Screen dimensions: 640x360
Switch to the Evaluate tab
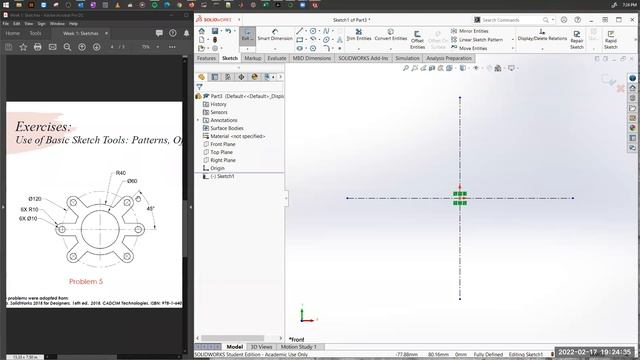(x=277, y=58)
